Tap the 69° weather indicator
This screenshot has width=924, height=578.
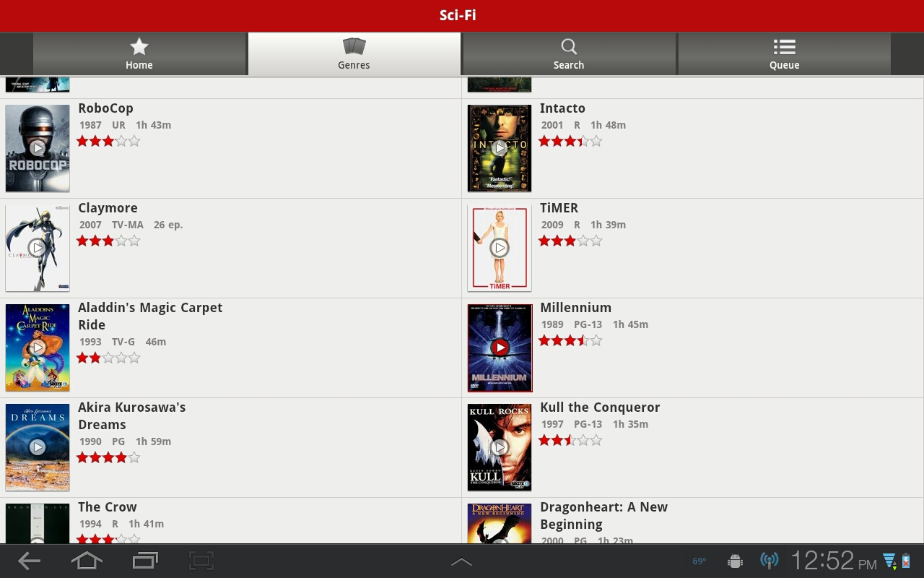(699, 561)
